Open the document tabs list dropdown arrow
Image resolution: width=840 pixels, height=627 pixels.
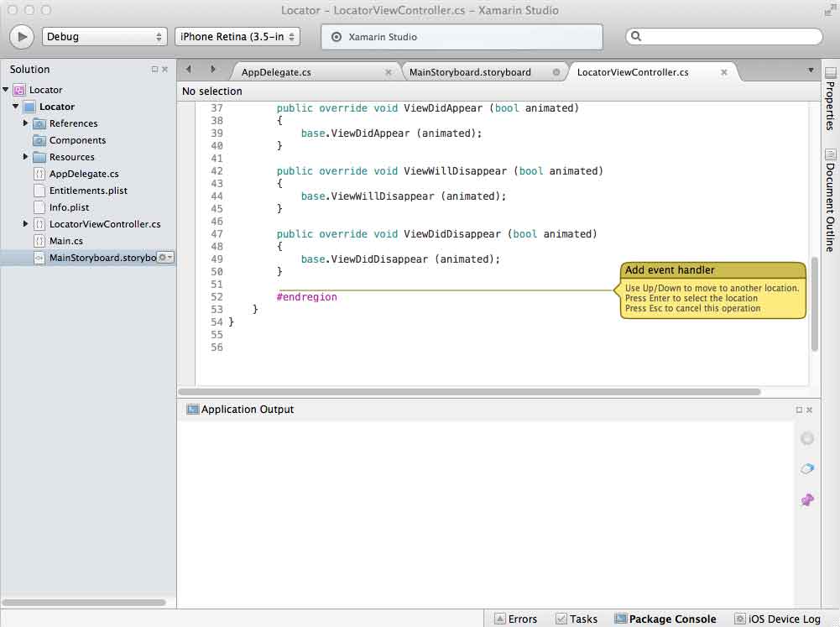click(811, 71)
